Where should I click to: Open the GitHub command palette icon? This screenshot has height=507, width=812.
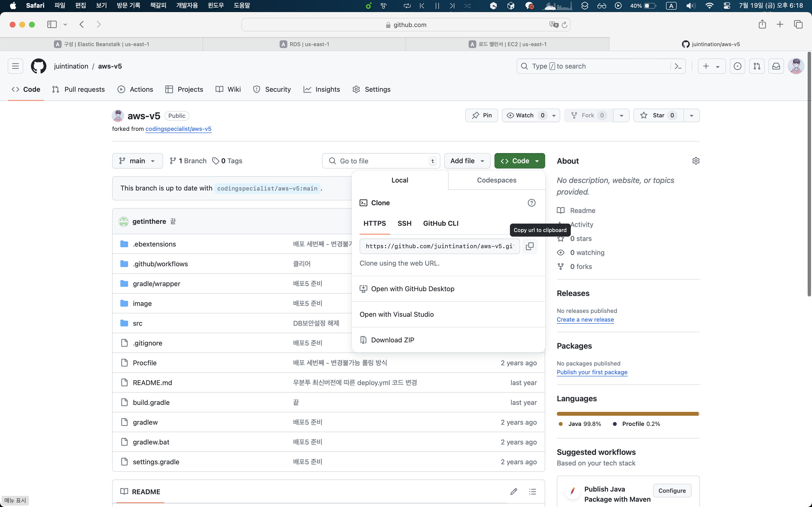678,66
